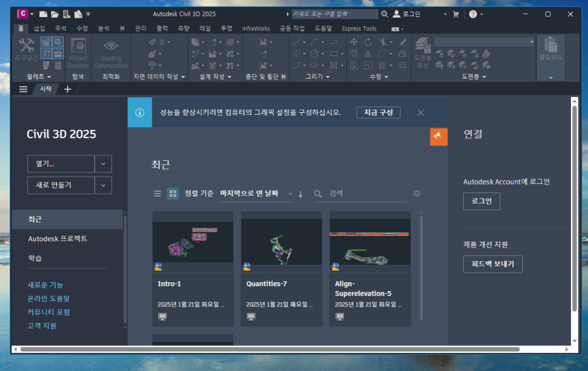
Task: Click the vertical scrollbar on right edge
Action: (x=574, y=208)
